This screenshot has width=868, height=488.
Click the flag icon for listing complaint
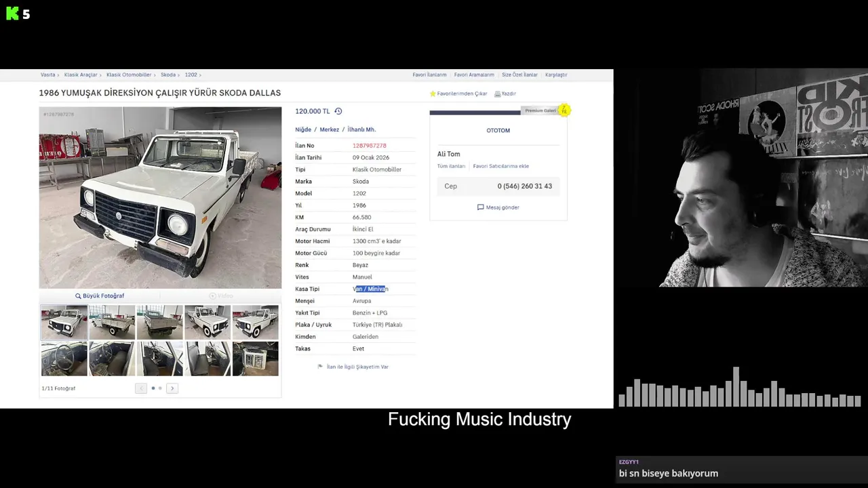point(320,367)
